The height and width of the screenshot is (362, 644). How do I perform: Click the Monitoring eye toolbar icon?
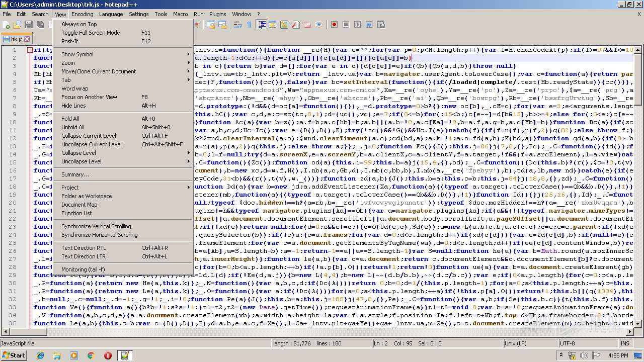tap(318, 25)
